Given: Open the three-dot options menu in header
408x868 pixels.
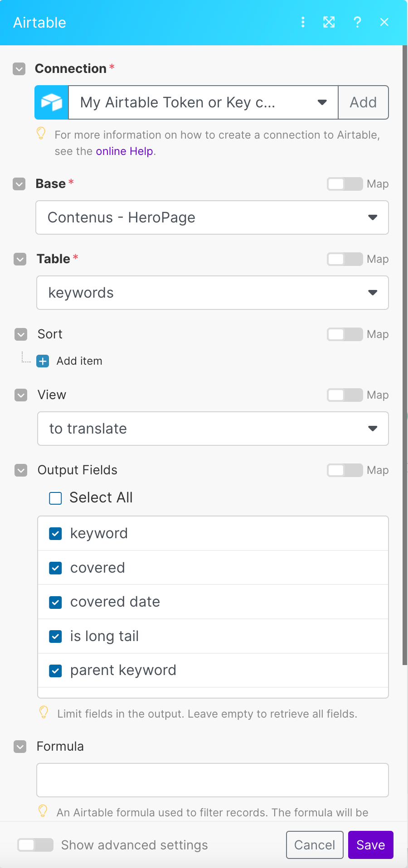Looking at the screenshot, I should point(303,22).
